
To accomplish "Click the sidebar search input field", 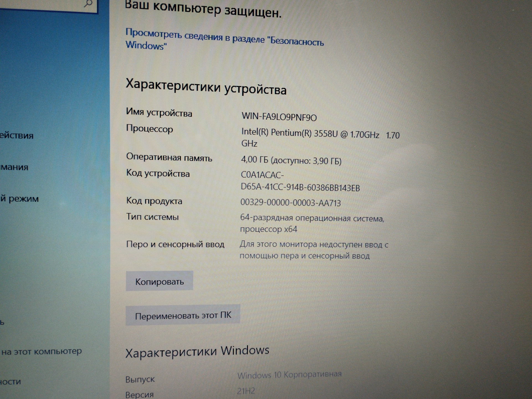I will tap(48, 6).
